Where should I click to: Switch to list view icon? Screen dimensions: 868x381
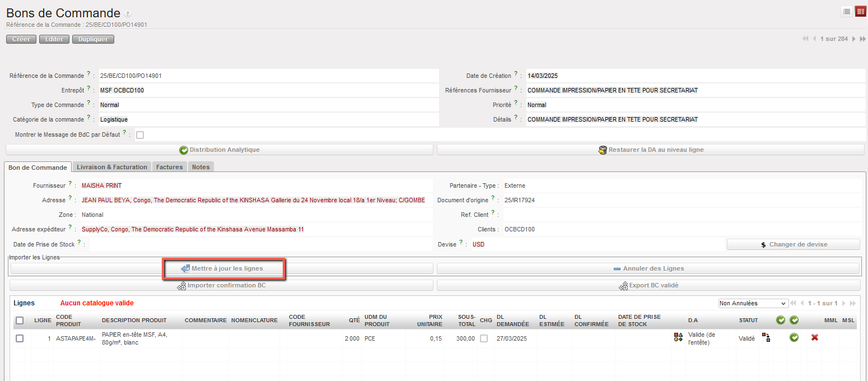(847, 12)
